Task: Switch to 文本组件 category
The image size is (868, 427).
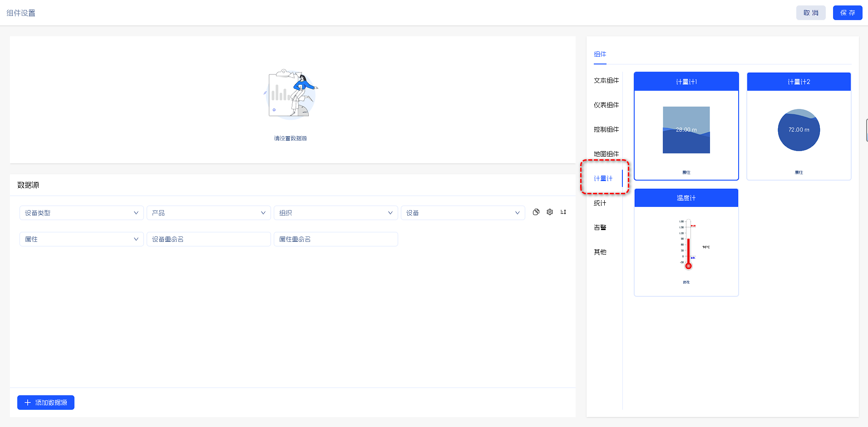Action: click(606, 80)
